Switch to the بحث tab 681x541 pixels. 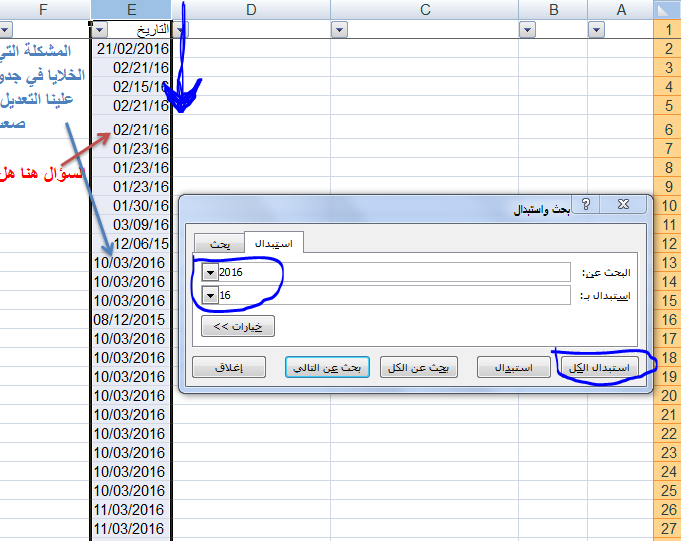pos(219,243)
